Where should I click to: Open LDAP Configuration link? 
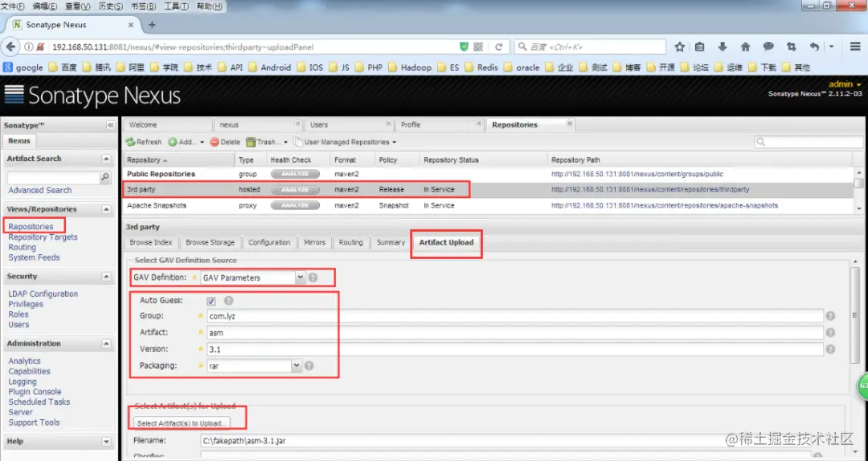(x=43, y=294)
